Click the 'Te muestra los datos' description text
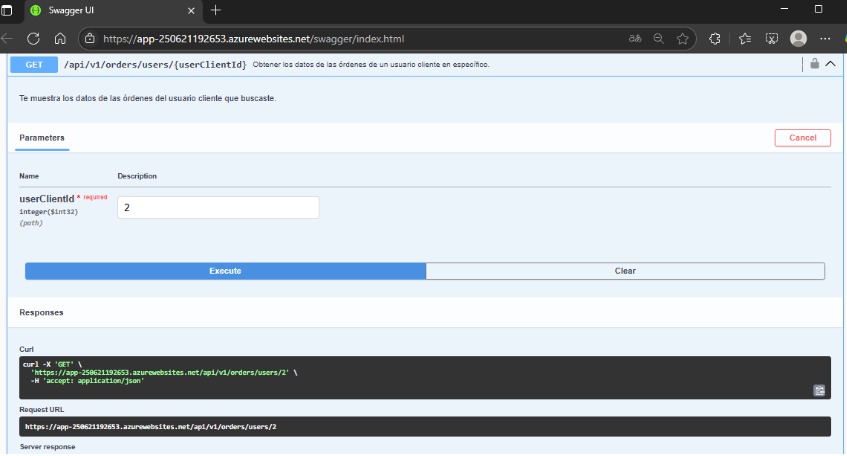 [x=147, y=98]
